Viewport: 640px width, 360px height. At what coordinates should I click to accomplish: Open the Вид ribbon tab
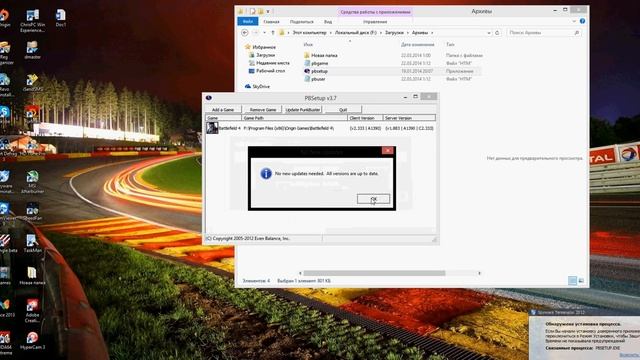[328, 22]
